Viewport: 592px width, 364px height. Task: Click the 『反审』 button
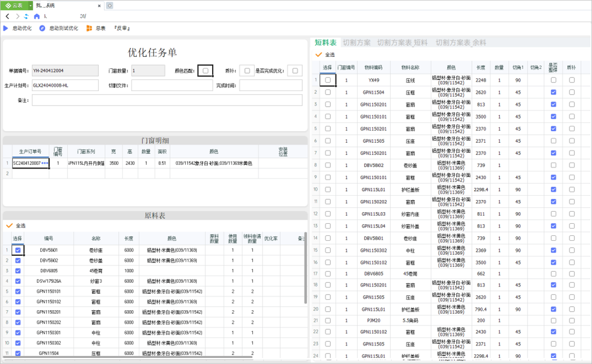[x=122, y=28]
